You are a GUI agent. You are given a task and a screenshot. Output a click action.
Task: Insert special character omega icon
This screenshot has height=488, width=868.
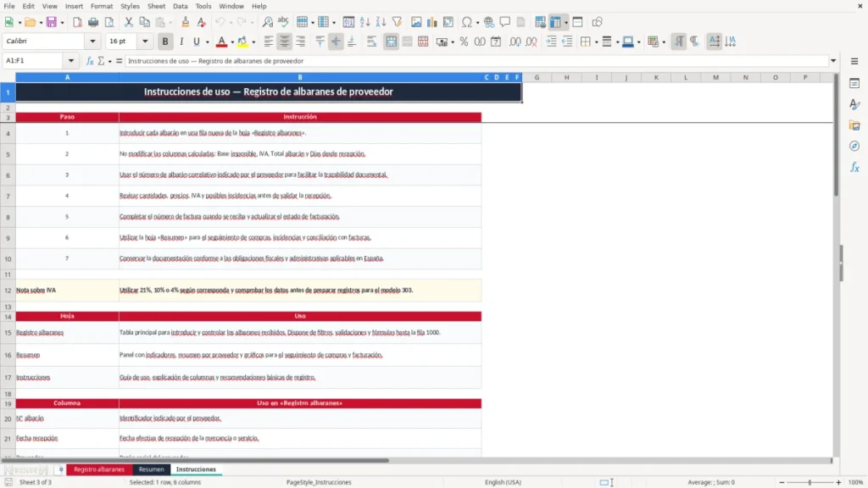[x=467, y=22]
